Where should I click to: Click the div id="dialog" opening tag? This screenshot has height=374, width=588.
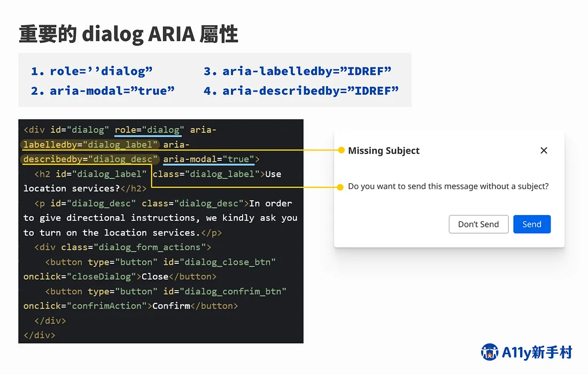point(66,130)
